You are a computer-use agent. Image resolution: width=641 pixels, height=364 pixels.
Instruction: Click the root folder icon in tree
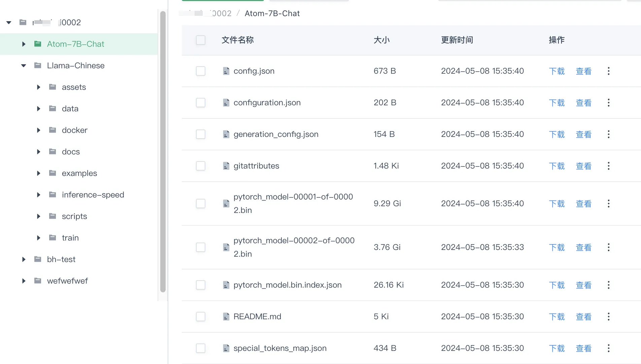click(23, 22)
